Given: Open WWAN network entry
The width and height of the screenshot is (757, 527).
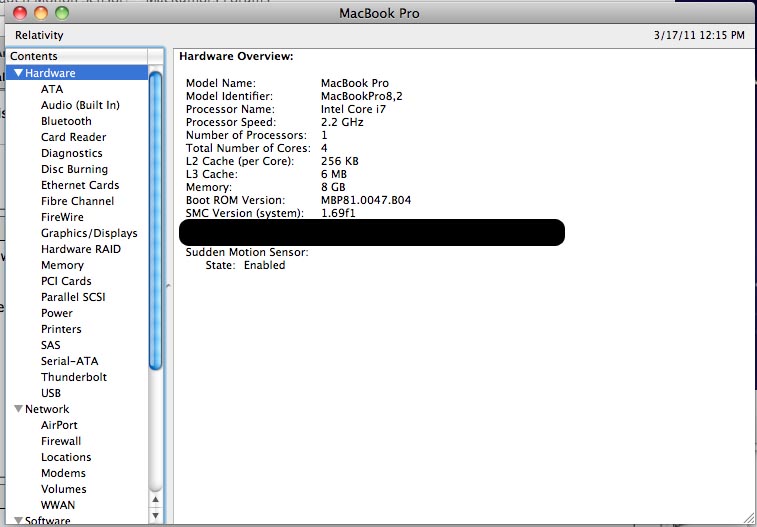Looking at the screenshot, I should coord(58,505).
